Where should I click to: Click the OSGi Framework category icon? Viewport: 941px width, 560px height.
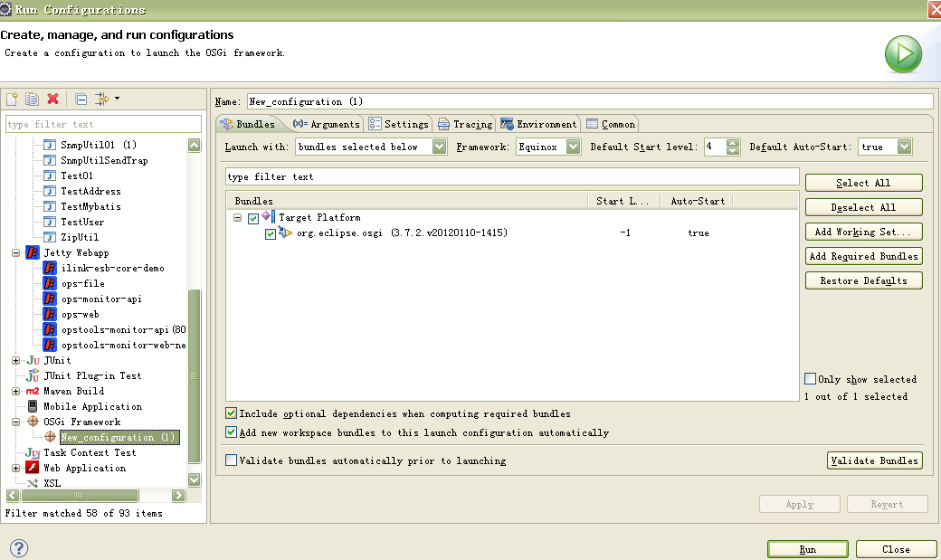tap(33, 422)
